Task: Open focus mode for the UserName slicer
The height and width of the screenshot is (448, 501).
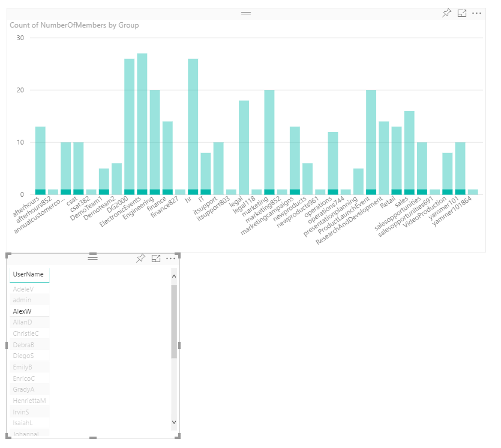Action: (156, 258)
